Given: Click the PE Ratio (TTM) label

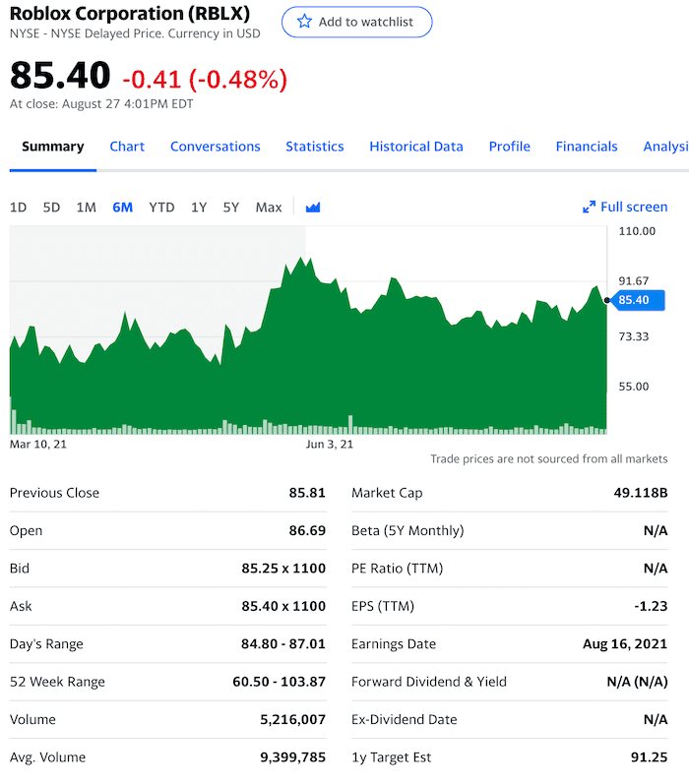Looking at the screenshot, I should pyautogui.click(x=398, y=569).
